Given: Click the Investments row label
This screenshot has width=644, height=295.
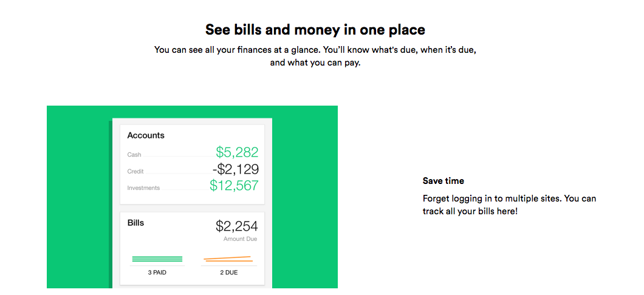Looking at the screenshot, I should point(143,188).
